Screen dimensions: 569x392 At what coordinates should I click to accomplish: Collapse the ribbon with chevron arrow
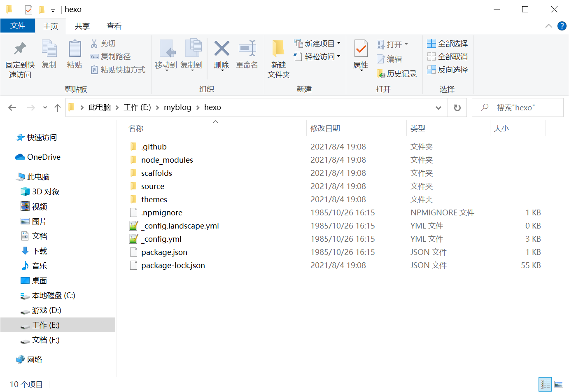(548, 26)
